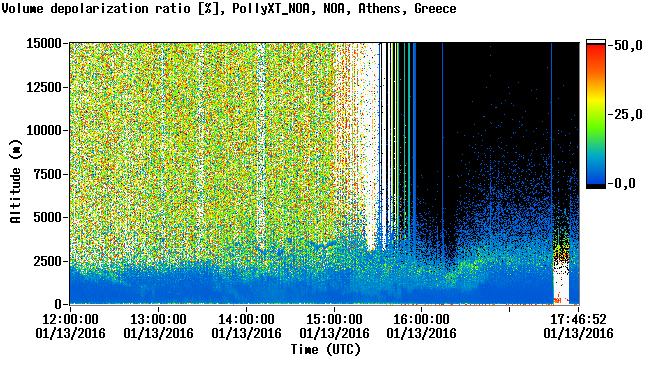Select the 10000 altitude tick label
This screenshot has height=389, width=665.
click(x=44, y=131)
